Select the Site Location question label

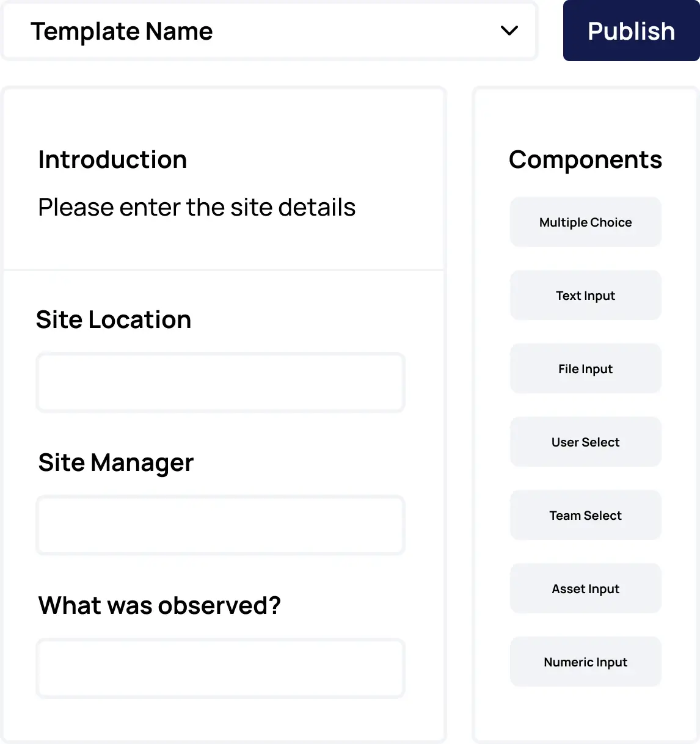pos(114,319)
